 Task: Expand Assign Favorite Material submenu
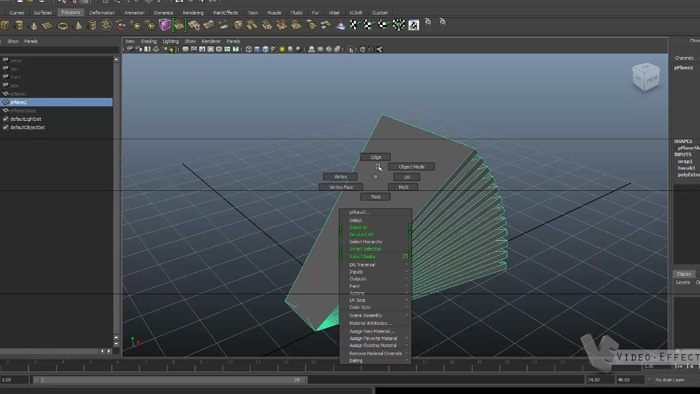coord(375,339)
